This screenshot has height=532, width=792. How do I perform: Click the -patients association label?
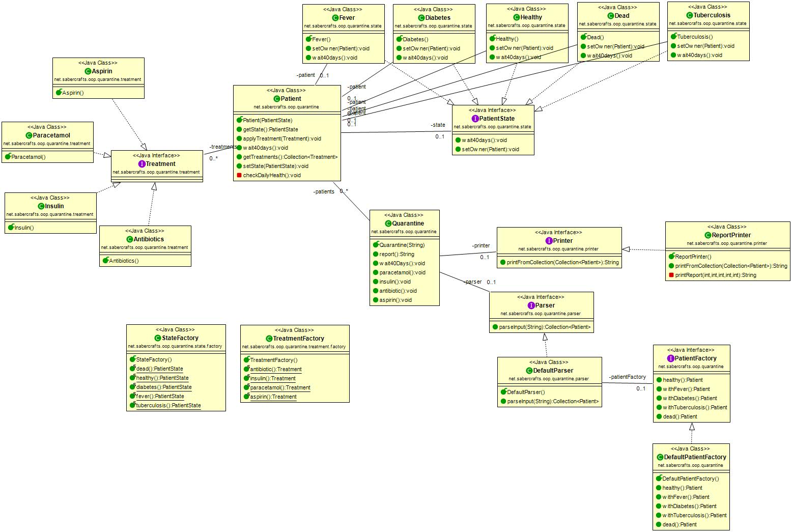point(324,192)
